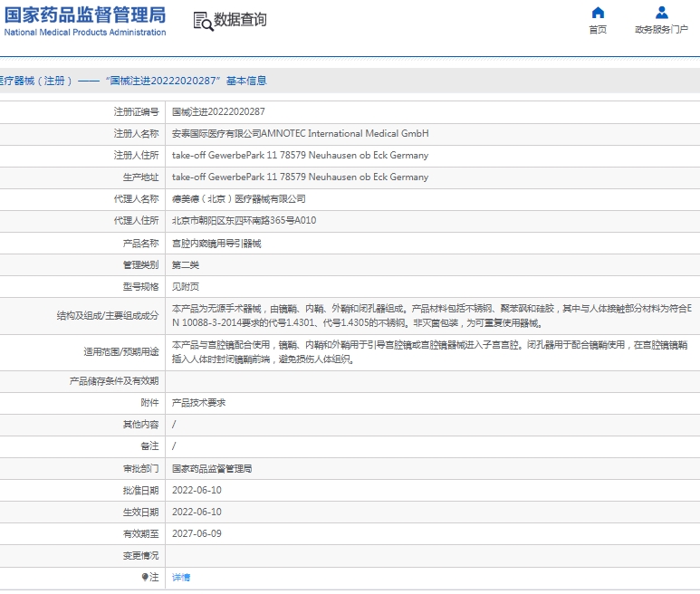The height and width of the screenshot is (594, 700).
Task: Select agent name 德美德（北京）医疗器械有限公司
Action: point(239,199)
